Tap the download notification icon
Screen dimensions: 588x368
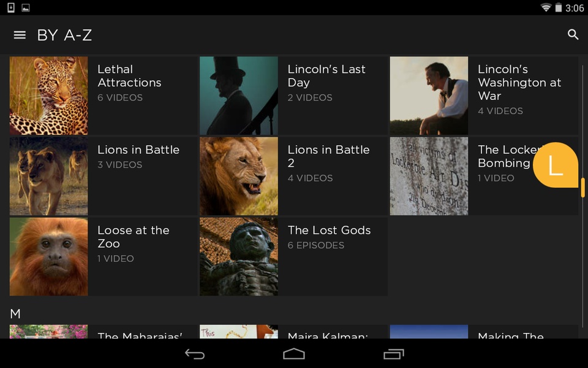(11, 7)
